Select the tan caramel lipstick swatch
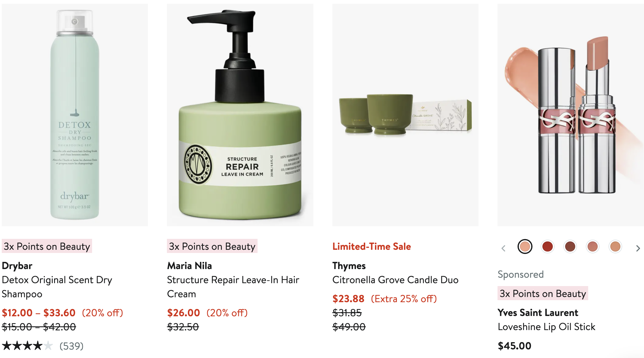 coord(615,247)
